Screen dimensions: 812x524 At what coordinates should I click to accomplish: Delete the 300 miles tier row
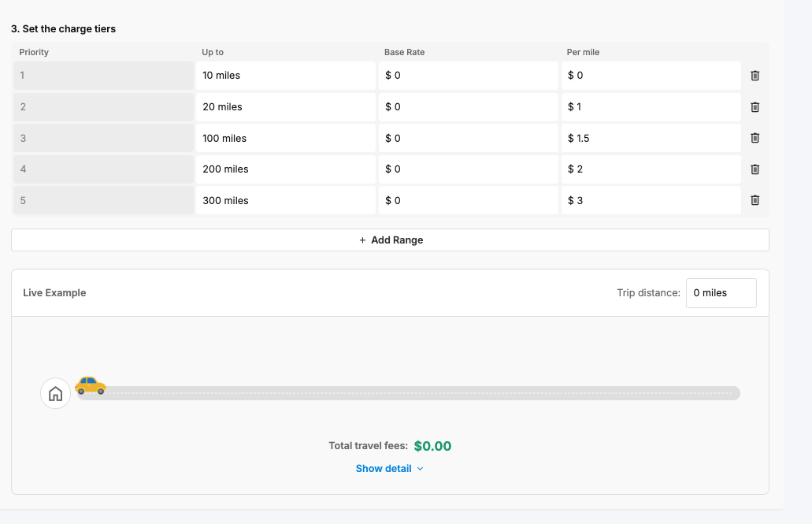tap(755, 200)
